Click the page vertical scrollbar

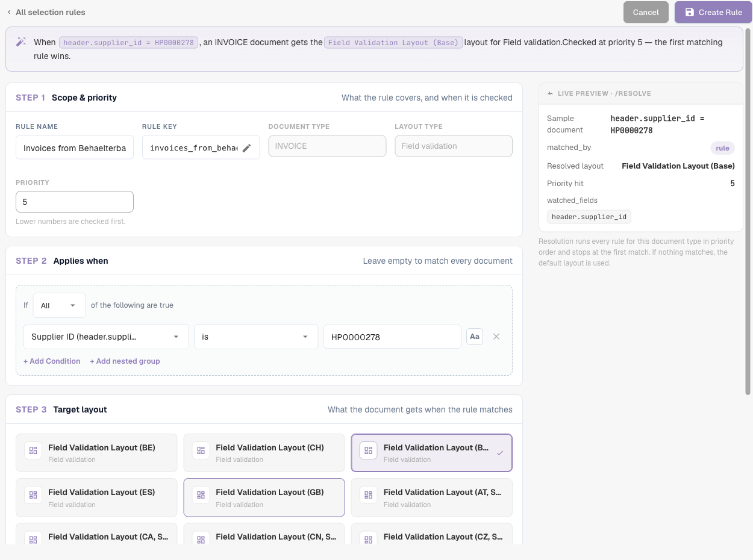pos(748,211)
